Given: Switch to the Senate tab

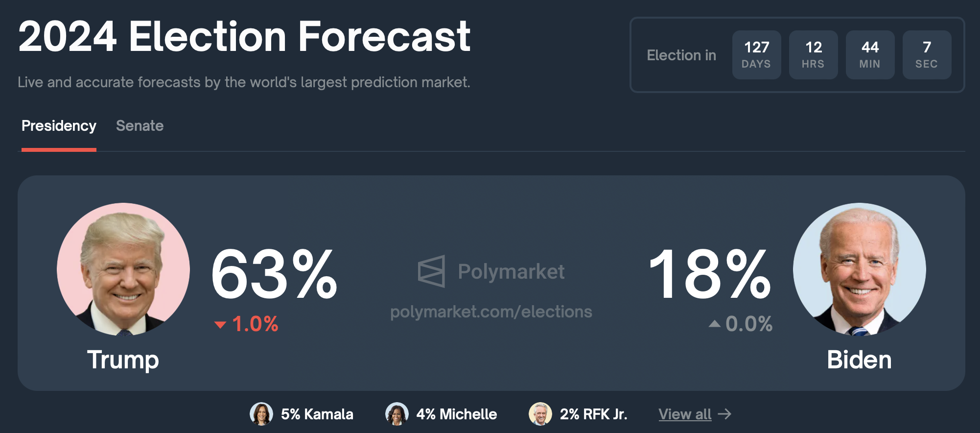Looking at the screenshot, I should point(140,126).
